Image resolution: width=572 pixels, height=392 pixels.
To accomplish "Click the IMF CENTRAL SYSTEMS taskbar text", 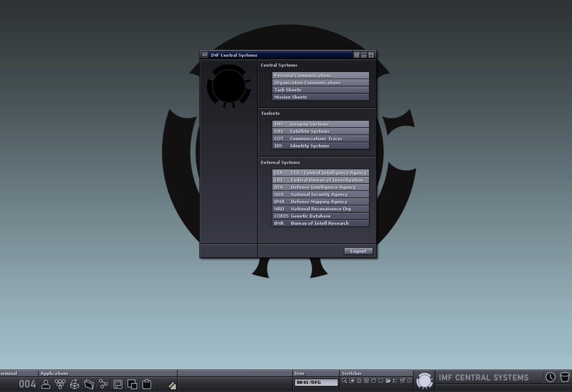I will tap(483, 378).
